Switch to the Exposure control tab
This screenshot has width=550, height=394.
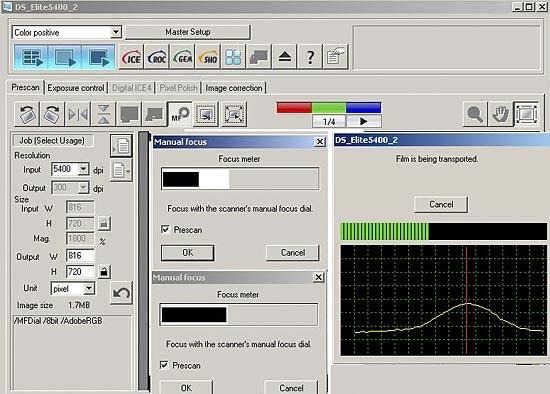76,88
